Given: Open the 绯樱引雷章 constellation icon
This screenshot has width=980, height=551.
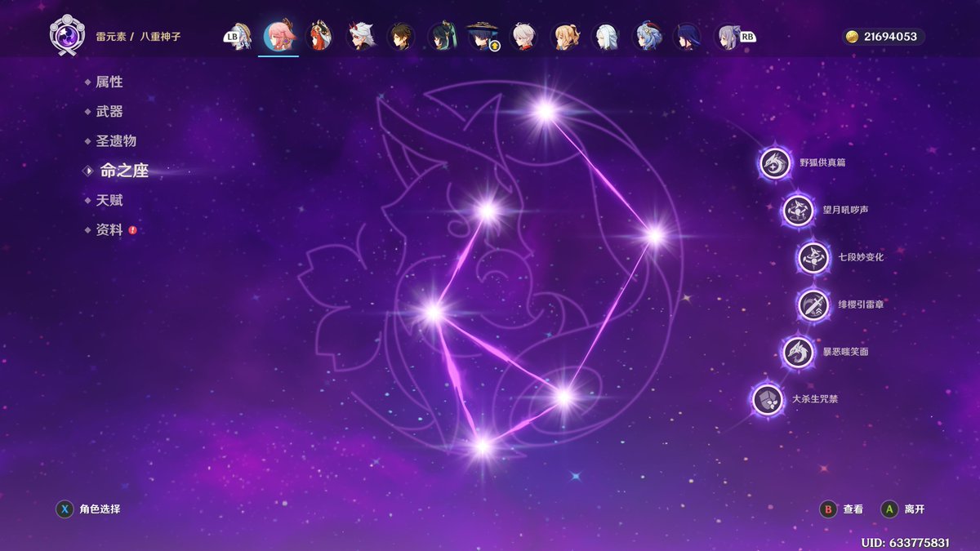Looking at the screenshot, I should tap(813, 305).
